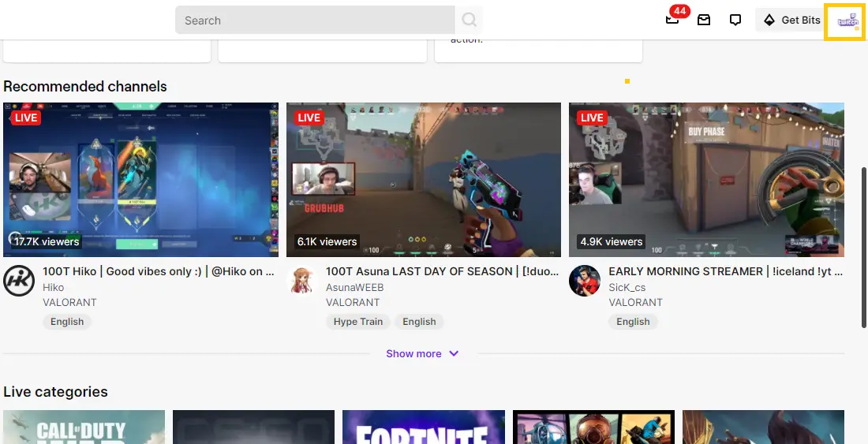The image size is (868, 444).
Task: Open the dark CS:GO category cover
Action: (253, 427)
